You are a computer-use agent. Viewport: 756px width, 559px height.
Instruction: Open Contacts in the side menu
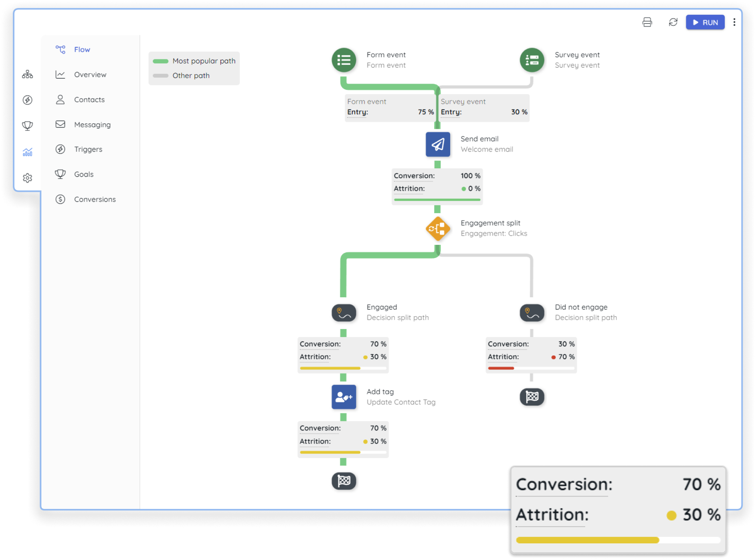click(x=90, y=100)
